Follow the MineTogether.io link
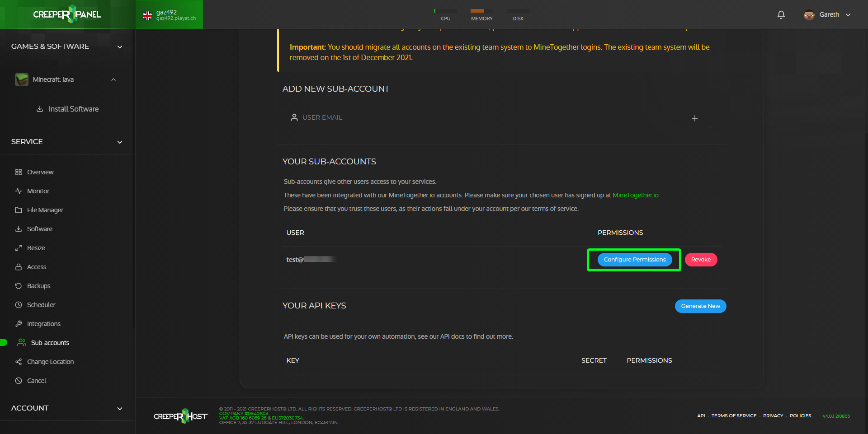This screenshot has height=434, width=868. tap(635, 195)
